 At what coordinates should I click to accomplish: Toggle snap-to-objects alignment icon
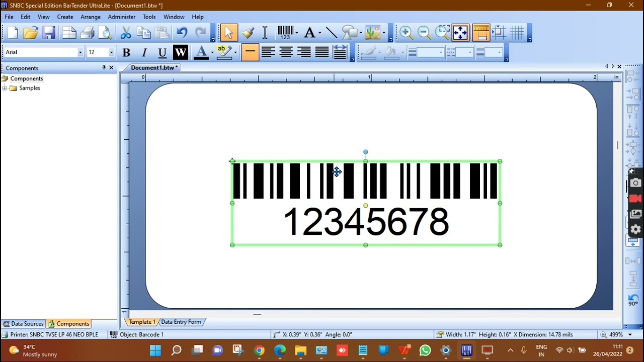[499, 33]
